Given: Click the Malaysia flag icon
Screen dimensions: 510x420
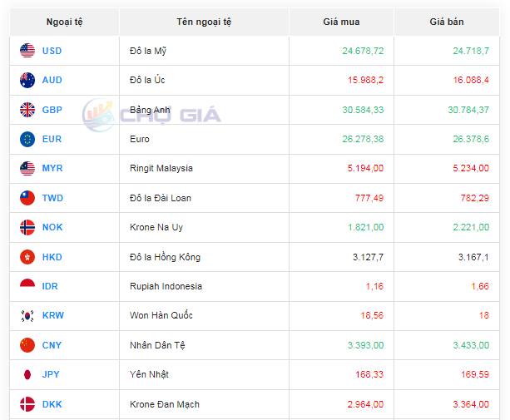Looking at the screenshot, I should [x=27, y=169].
